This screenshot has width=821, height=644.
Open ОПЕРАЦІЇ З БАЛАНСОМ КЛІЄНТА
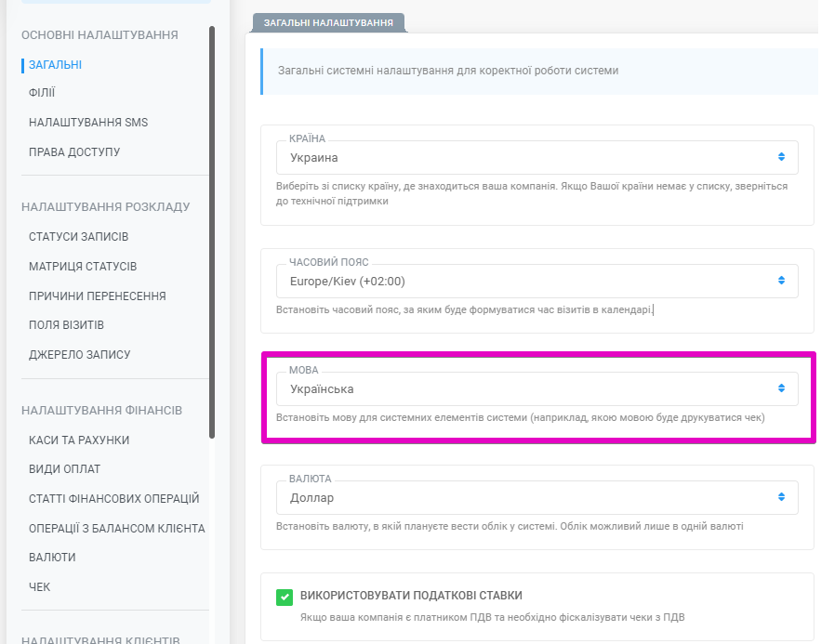click(117, 529)
